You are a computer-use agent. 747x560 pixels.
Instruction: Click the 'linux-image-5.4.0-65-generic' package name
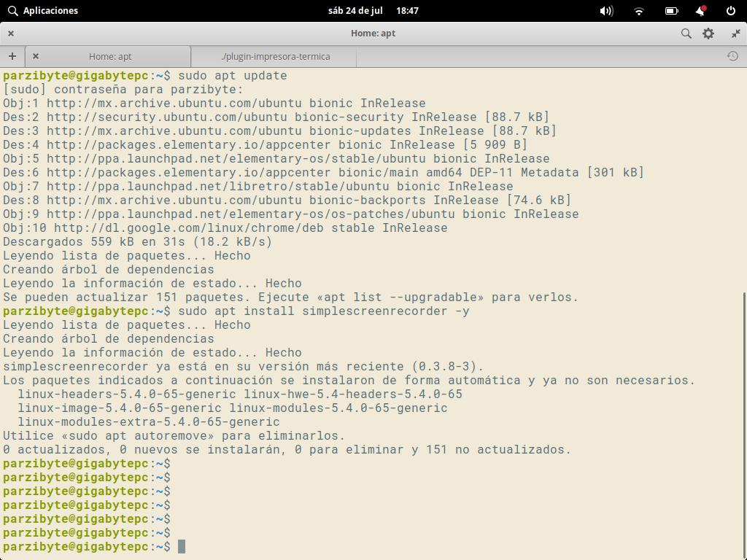click(x=120, y=408)
